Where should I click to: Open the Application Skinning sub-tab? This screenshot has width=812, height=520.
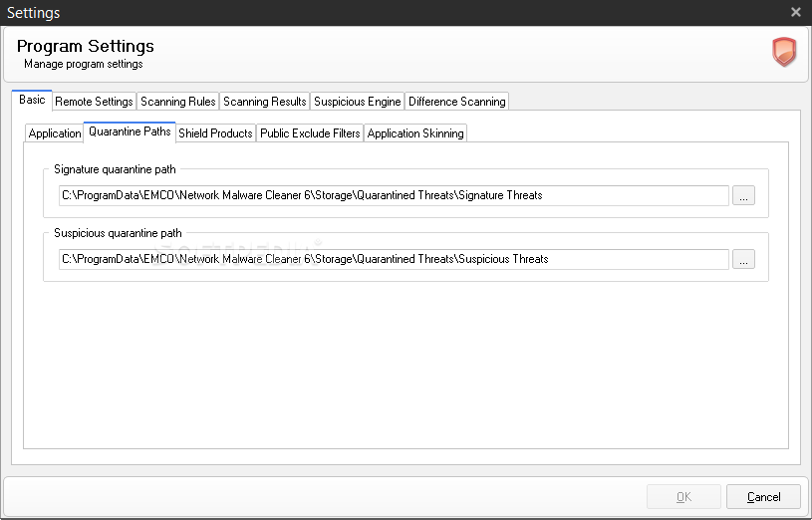(415, 133)
